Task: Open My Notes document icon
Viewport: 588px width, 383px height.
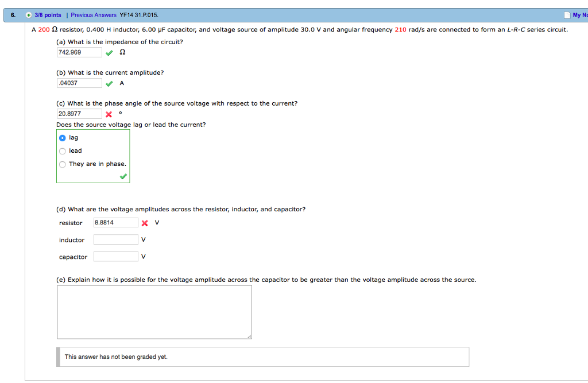Action: (567, 15)
